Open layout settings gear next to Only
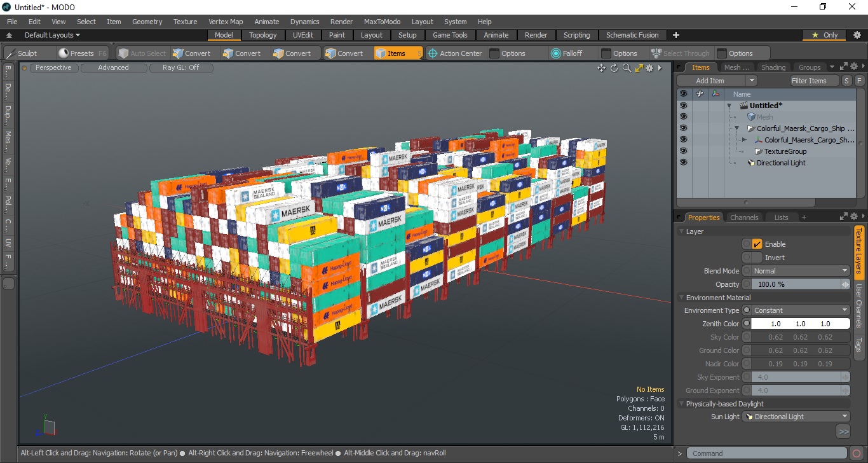 [x=857, y=35]
